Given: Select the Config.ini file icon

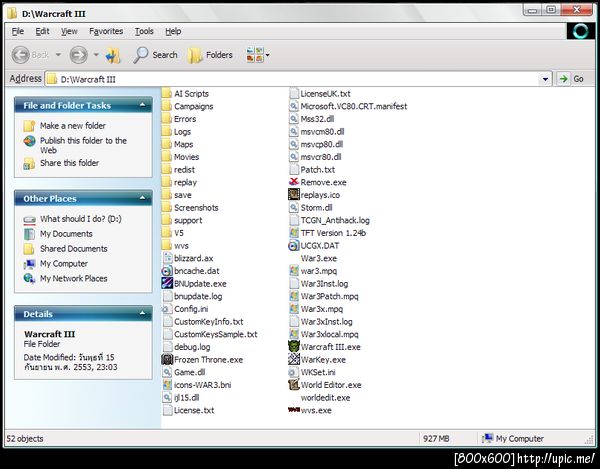Looking at the screenshot, I should coord(167,308).
